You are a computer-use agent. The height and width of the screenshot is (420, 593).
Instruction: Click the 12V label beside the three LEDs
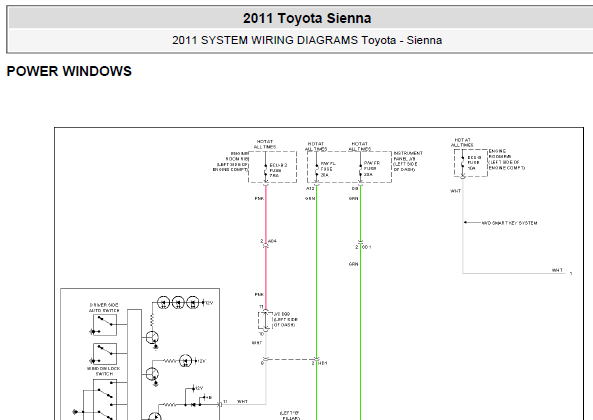pyautogui.click(x=209, y=303)
